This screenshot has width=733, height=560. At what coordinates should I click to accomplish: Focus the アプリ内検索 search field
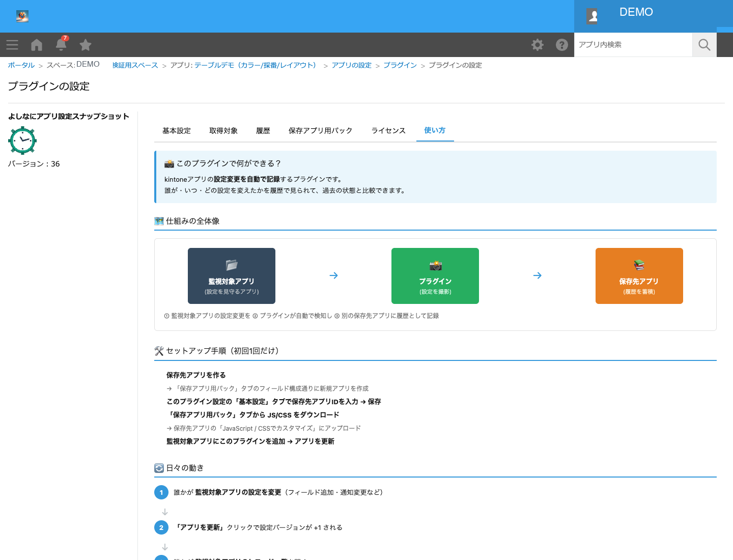coord(633,45)
